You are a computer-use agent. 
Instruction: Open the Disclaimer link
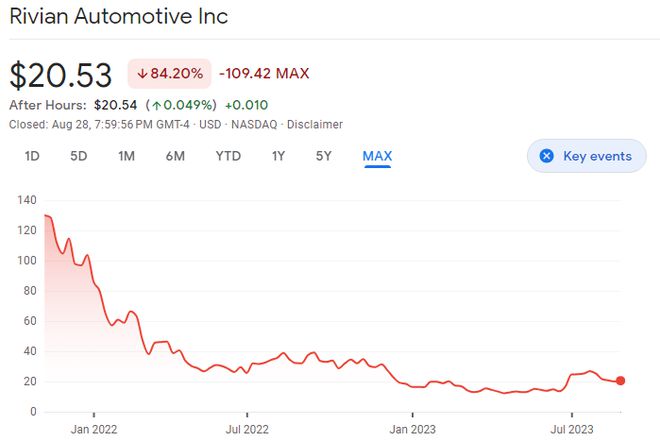pos(315,125)
